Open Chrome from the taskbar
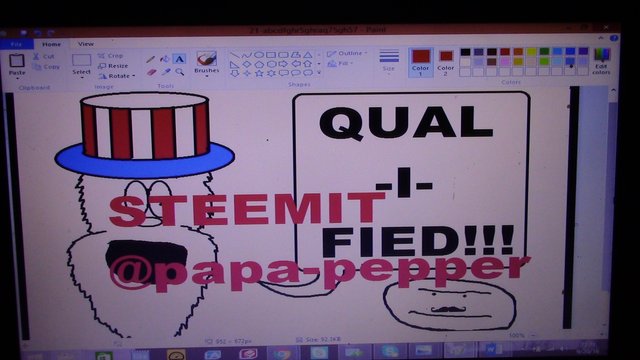This screenshot has height=360, width=640. [282, 355]
